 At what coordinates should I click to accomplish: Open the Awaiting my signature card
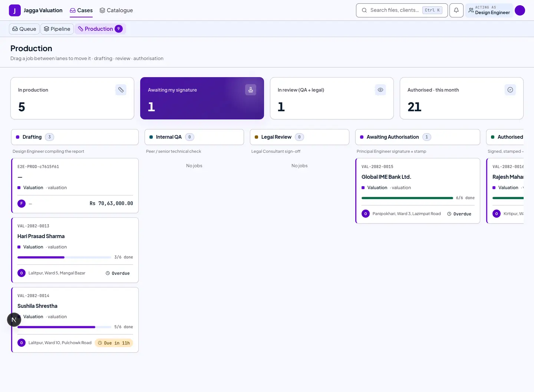pos(202,98)
